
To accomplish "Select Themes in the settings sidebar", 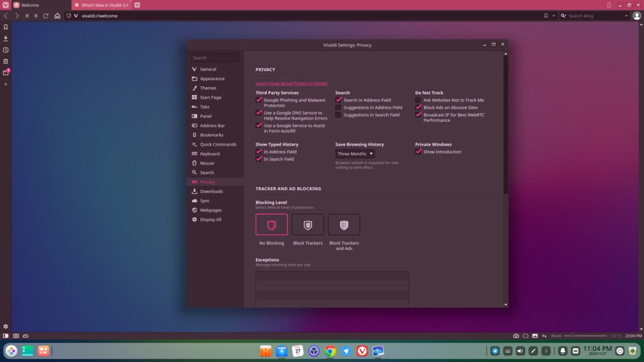I will (x=208, y=88).
